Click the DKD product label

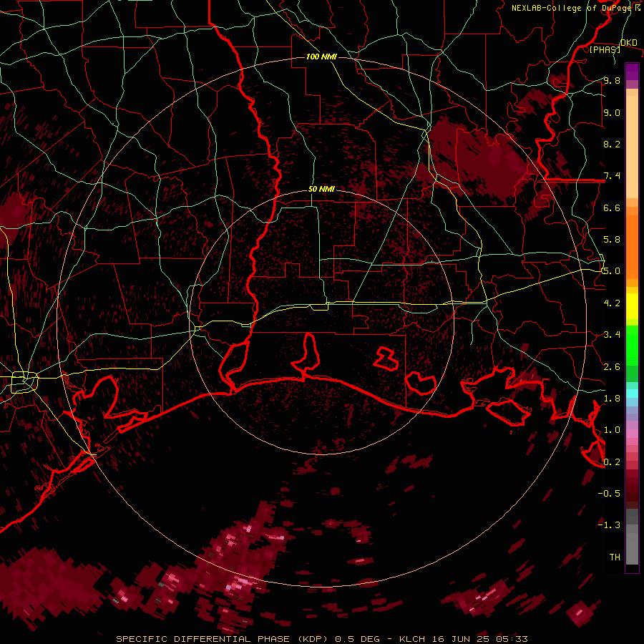[628, 42]
